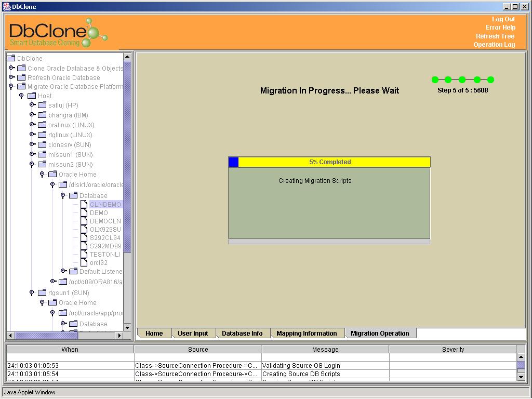Collapse the rtgsun1 (SUN) host node
This screenshot has width=532, height=399.
[x=32, y=293]
